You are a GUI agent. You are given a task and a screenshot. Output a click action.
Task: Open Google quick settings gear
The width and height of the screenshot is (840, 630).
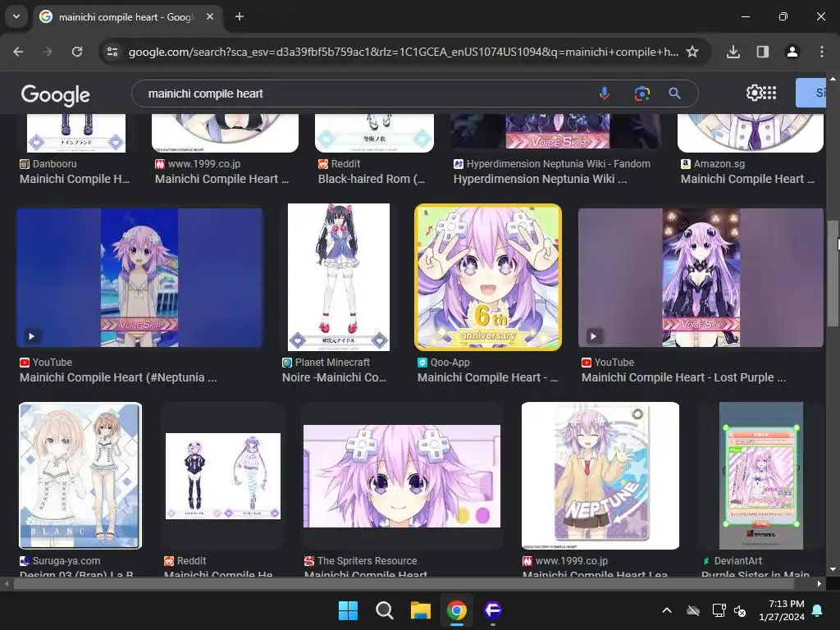pyautogui.click(x=754, y=93)
